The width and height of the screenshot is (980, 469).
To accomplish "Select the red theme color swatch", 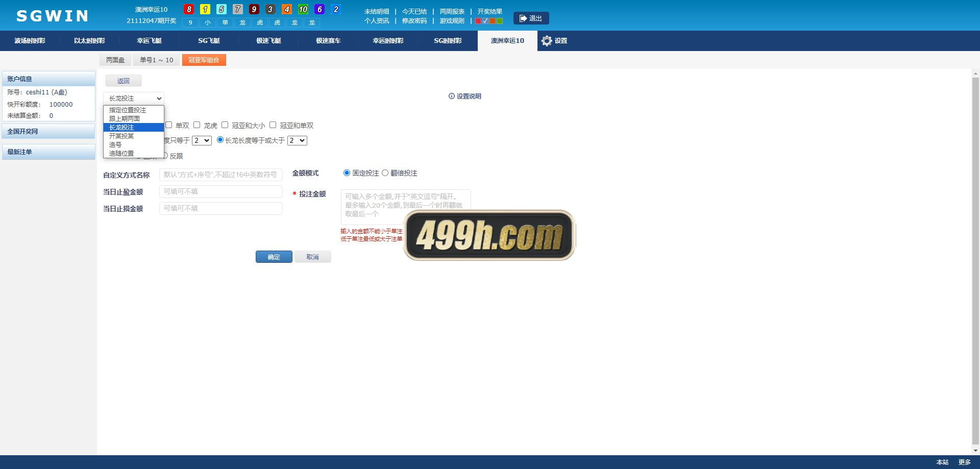I will click(x=478, y=21).
